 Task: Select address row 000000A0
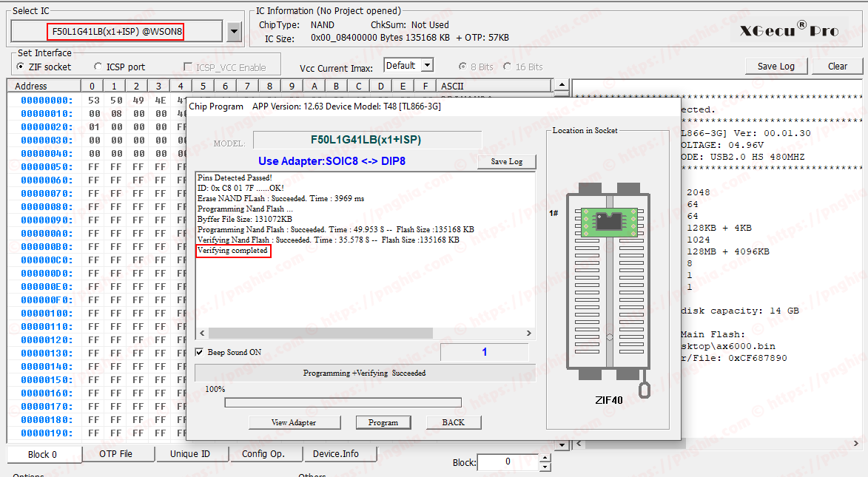pyautogui.click(x=47, y=233)
